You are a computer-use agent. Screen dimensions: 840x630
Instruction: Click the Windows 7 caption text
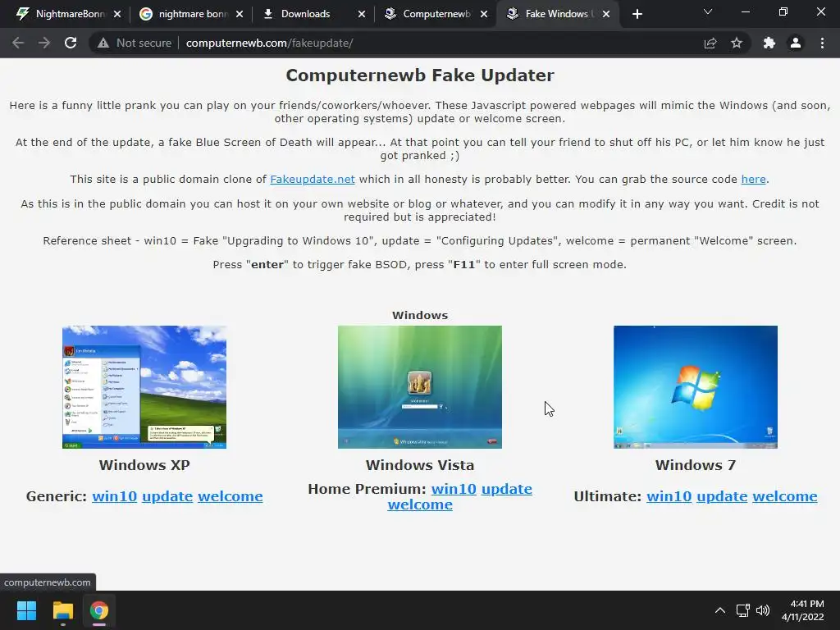tap(696, 464)
